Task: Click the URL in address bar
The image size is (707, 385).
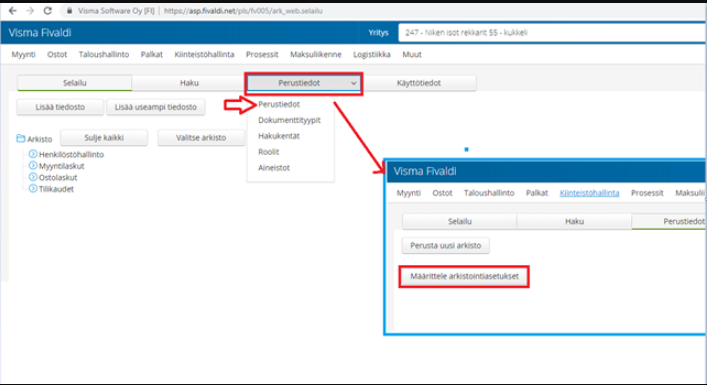Action: 243,11
